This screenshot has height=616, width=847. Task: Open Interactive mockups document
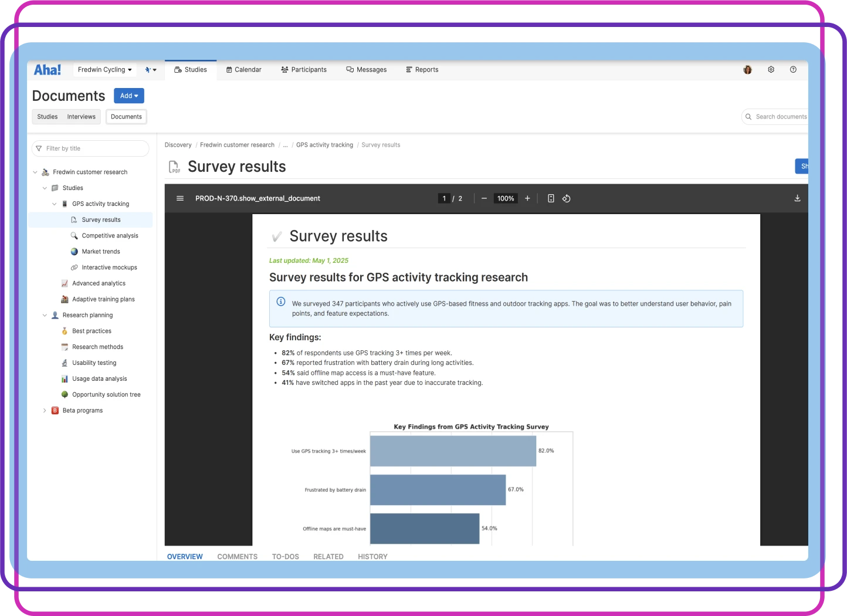click(109, 268)
